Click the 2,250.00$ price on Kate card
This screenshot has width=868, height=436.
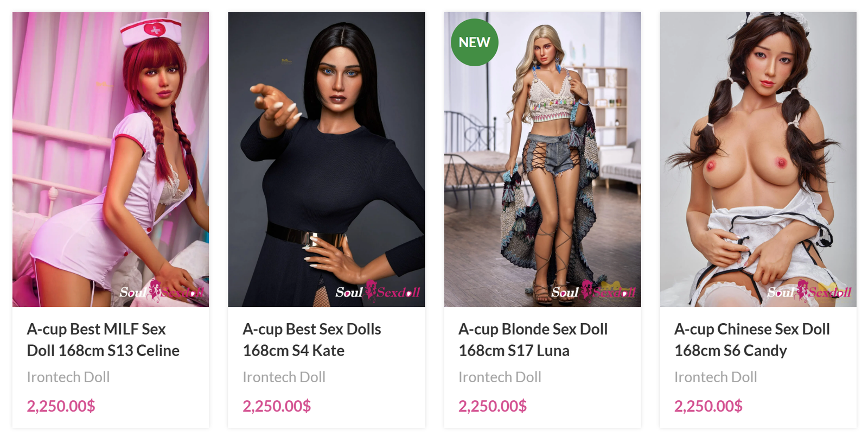click(x=277, y=406)
